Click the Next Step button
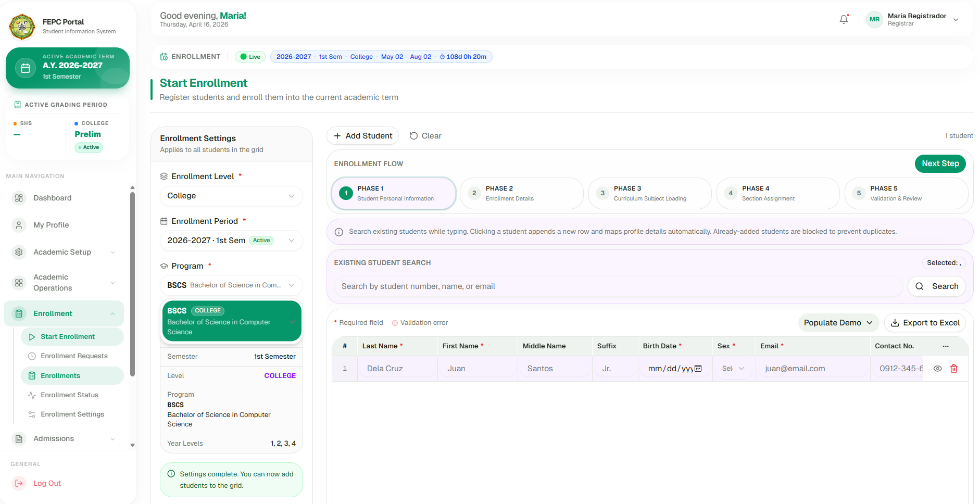 (940, 163)
